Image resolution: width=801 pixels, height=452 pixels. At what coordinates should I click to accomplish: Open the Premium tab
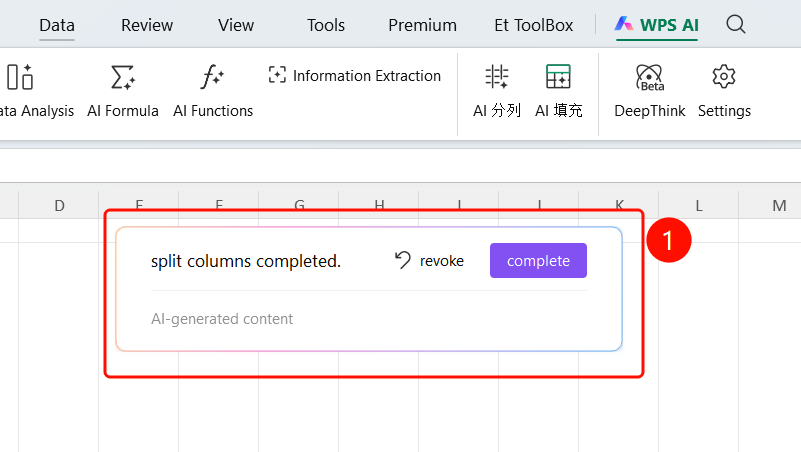pyautogui.click(x=422, y=25)
